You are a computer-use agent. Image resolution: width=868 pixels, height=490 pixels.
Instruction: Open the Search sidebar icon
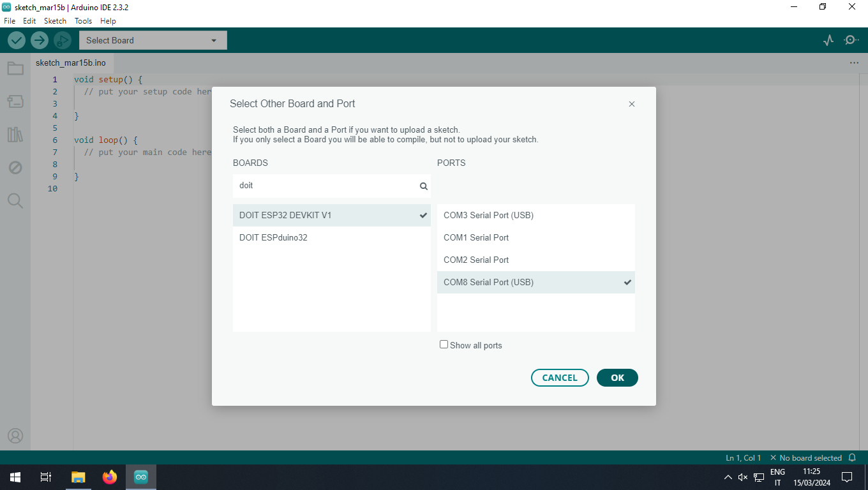tap(15, 201)
